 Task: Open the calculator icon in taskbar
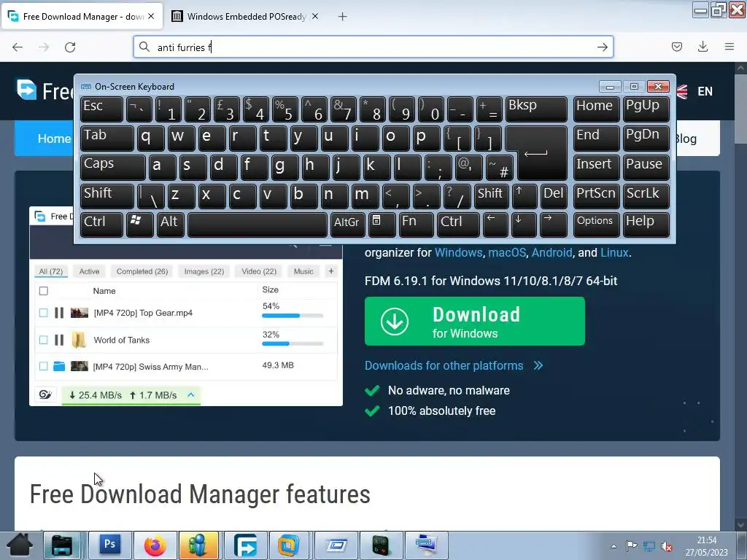point(380,545)
